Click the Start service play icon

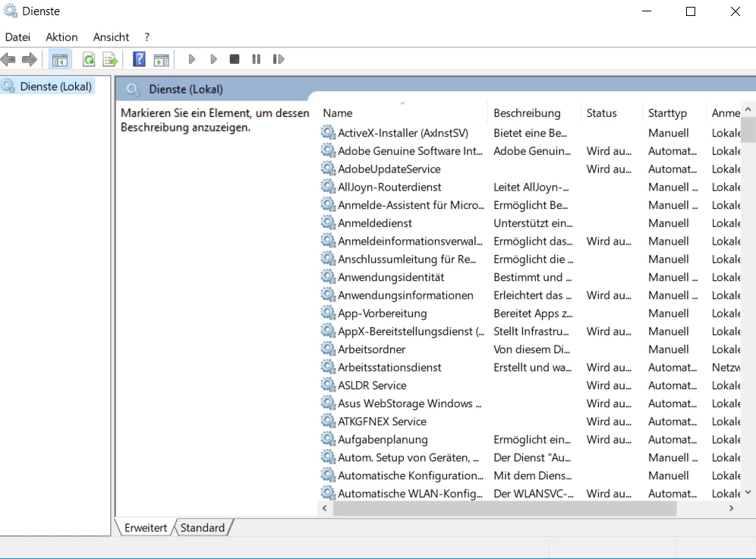pos(191,59)
